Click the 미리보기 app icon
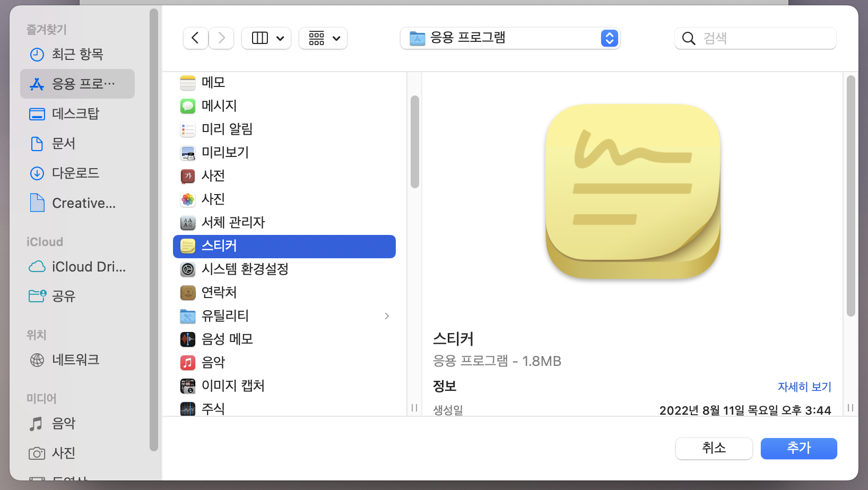868x490 pixels. pyautogui.click(x=188, y=153)
